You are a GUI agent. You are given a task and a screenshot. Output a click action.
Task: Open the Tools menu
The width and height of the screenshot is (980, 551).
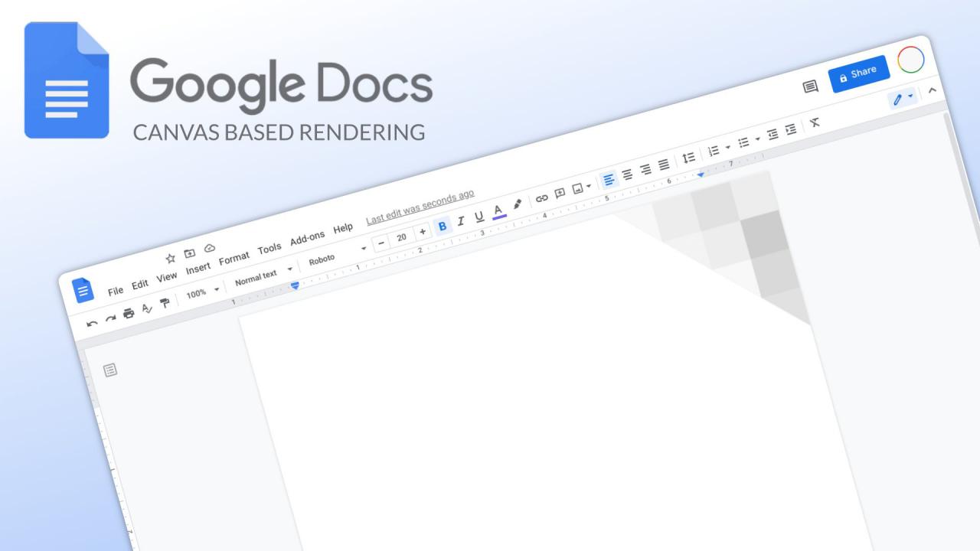click(x=269, y=249)
